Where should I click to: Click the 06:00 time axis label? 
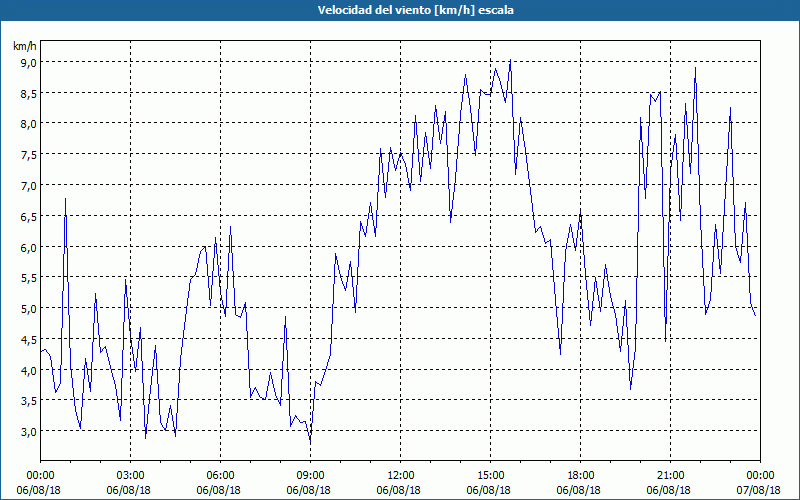[220, 476]
